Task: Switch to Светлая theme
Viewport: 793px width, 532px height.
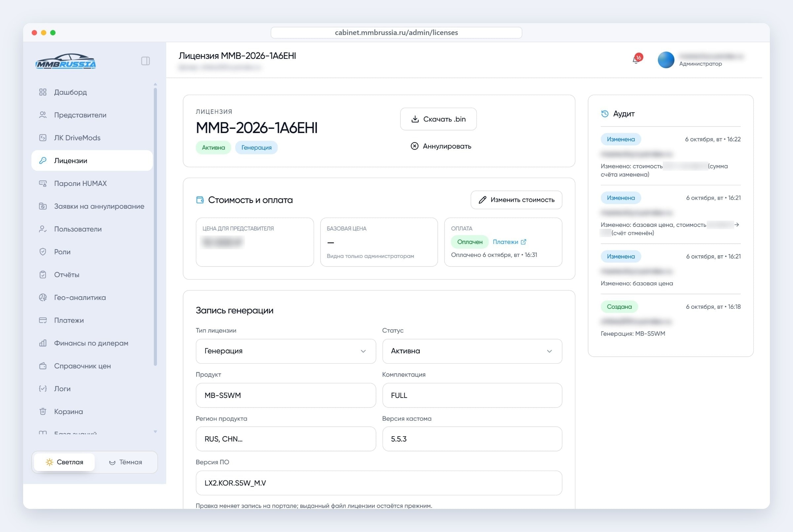Action: tap(64, 462)
